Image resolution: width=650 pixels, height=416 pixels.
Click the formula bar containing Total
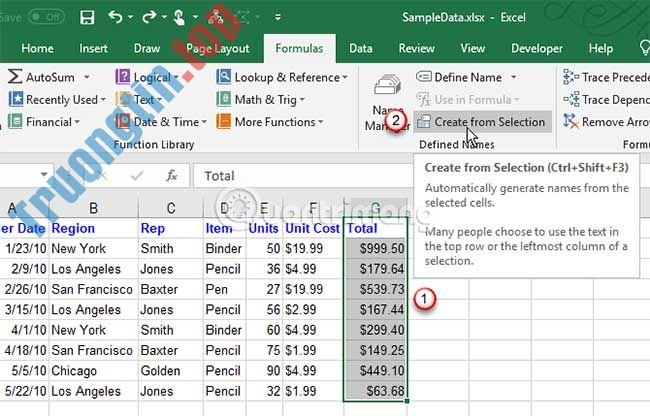(x=303, y=176)
